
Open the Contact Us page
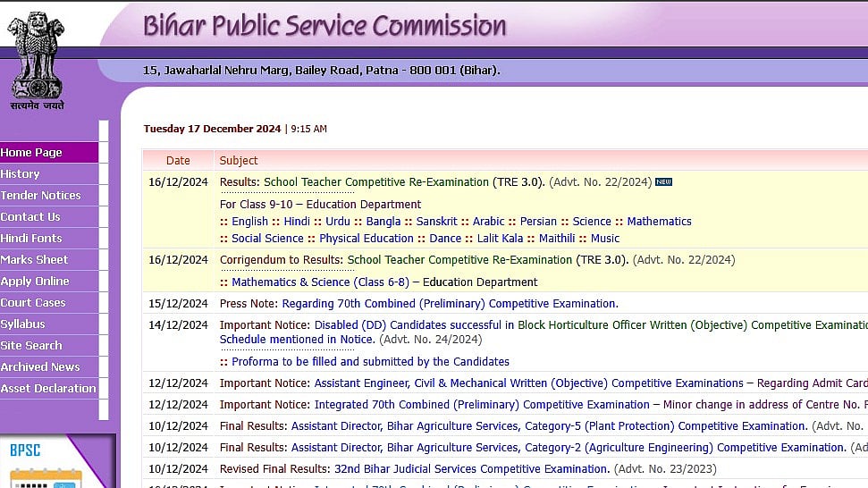[x=31, y=217]
